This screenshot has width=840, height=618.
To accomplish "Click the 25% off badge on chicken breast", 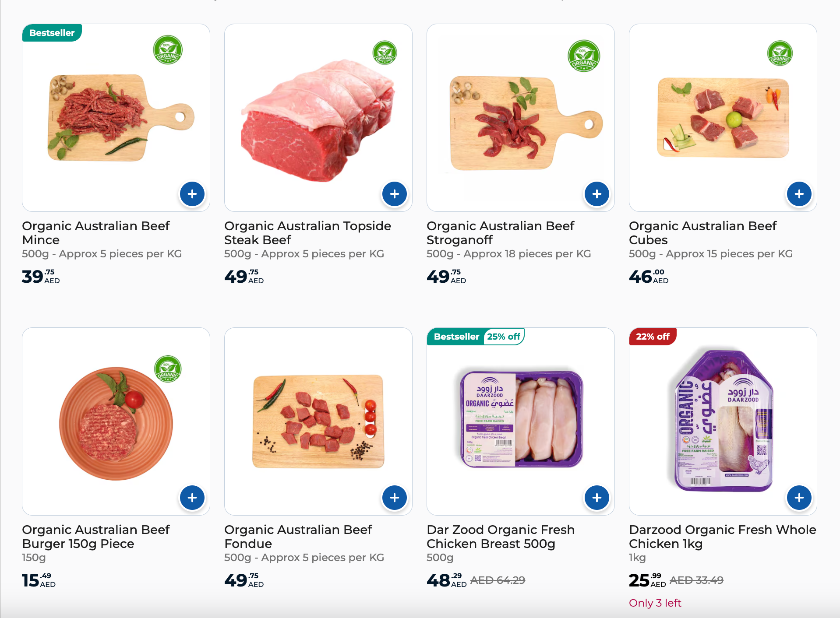I will pyautogui.click(x=504, y=337).
